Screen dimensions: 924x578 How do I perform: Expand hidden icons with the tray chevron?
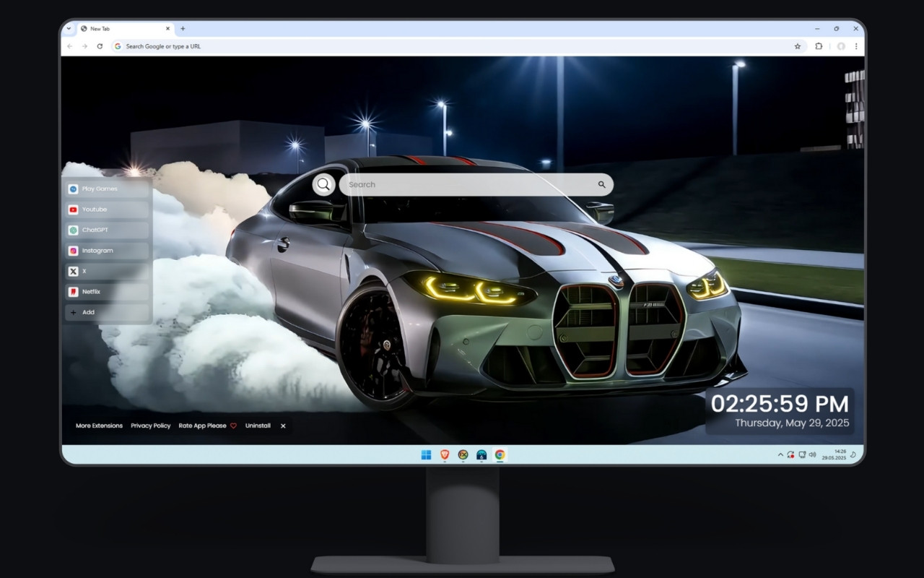pos(779,455)
